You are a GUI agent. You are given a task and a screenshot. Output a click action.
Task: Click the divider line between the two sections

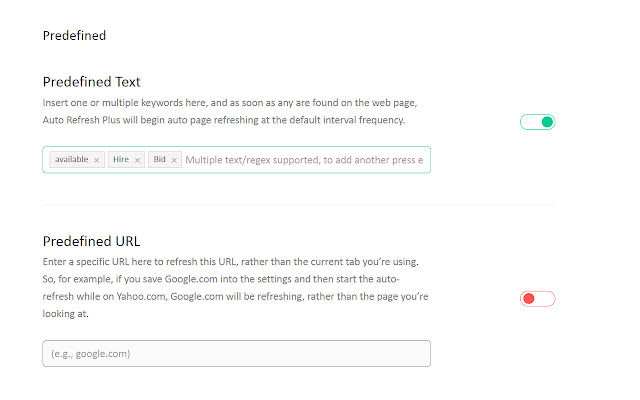[299, 205]
